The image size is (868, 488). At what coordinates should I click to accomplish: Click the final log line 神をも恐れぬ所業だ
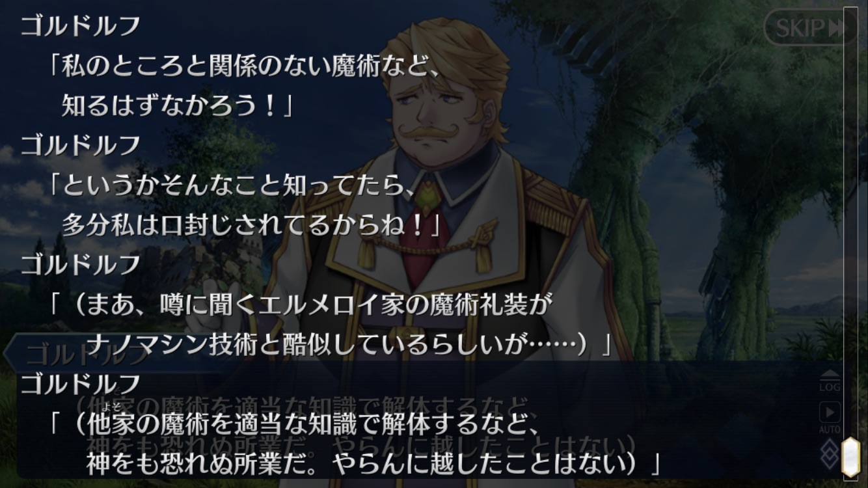pyautogui.click(x=373, y=464)
